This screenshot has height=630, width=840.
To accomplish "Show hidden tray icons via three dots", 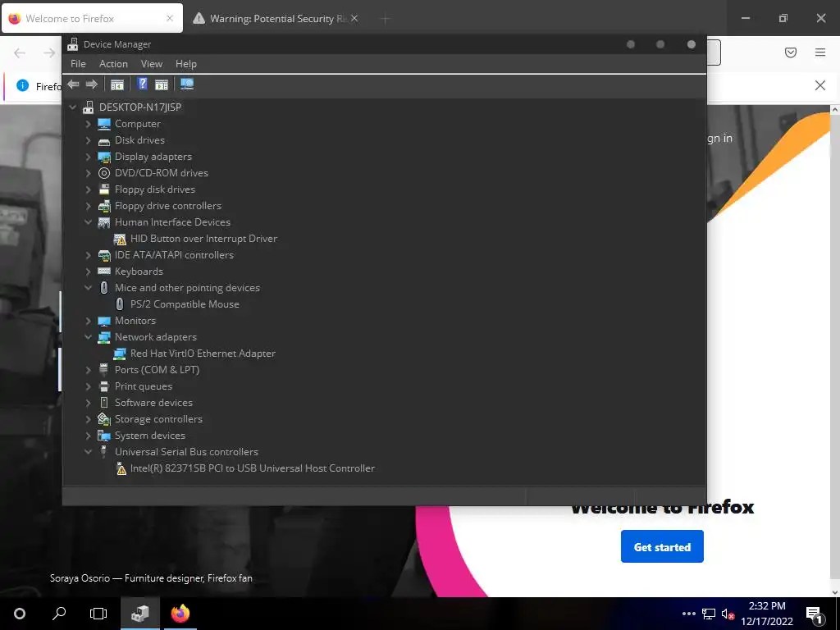I will 689,614.
